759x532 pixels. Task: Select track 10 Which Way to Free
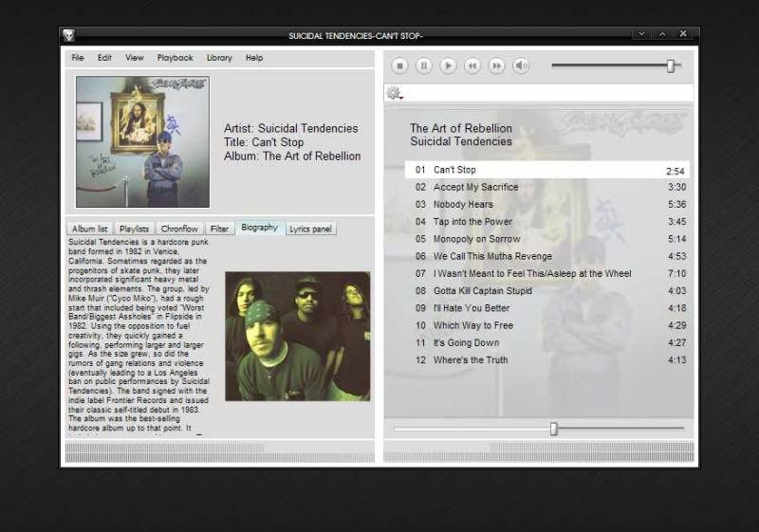pos(547,325)
